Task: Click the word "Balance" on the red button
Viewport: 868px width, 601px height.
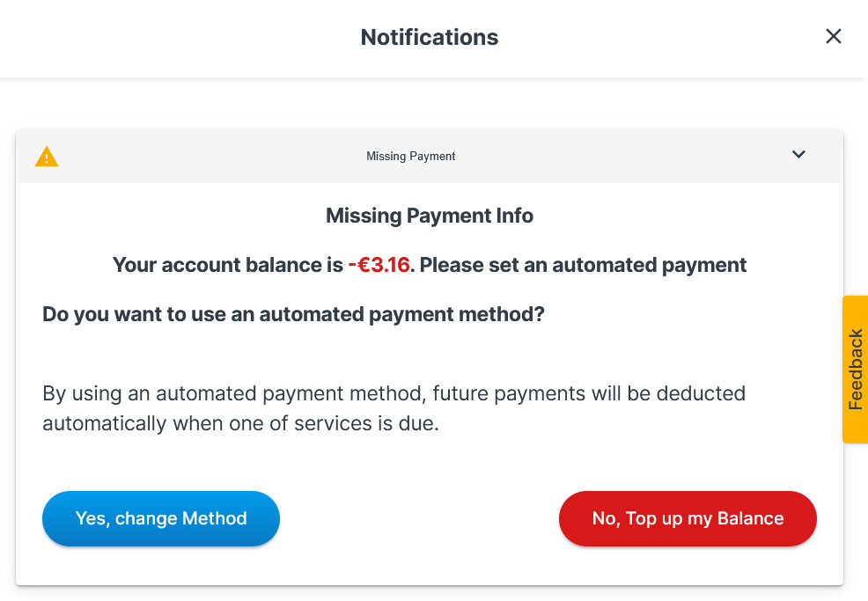Action: pos(751,518)
